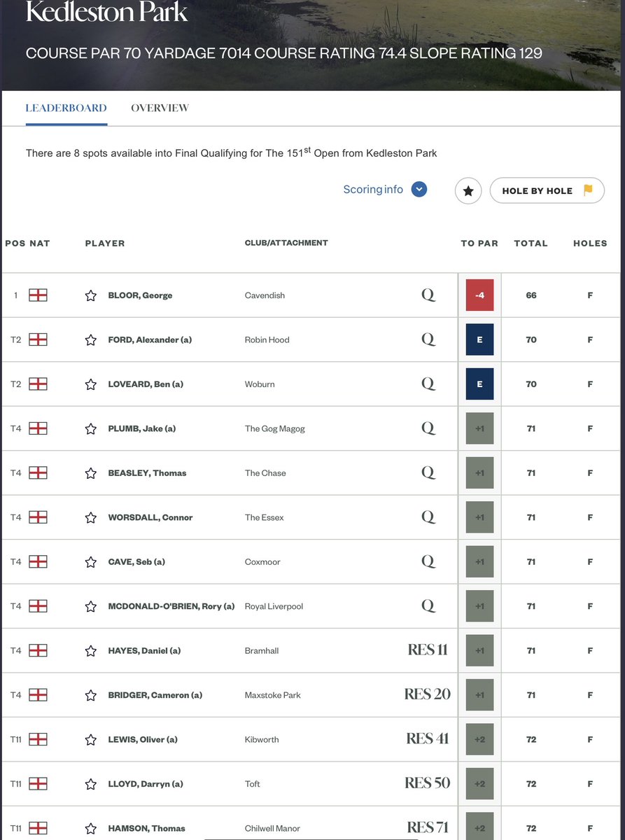The image size is (625, 840).
Task: Click England flag in Cameron Bridger's row
Action: pos(38,695)
